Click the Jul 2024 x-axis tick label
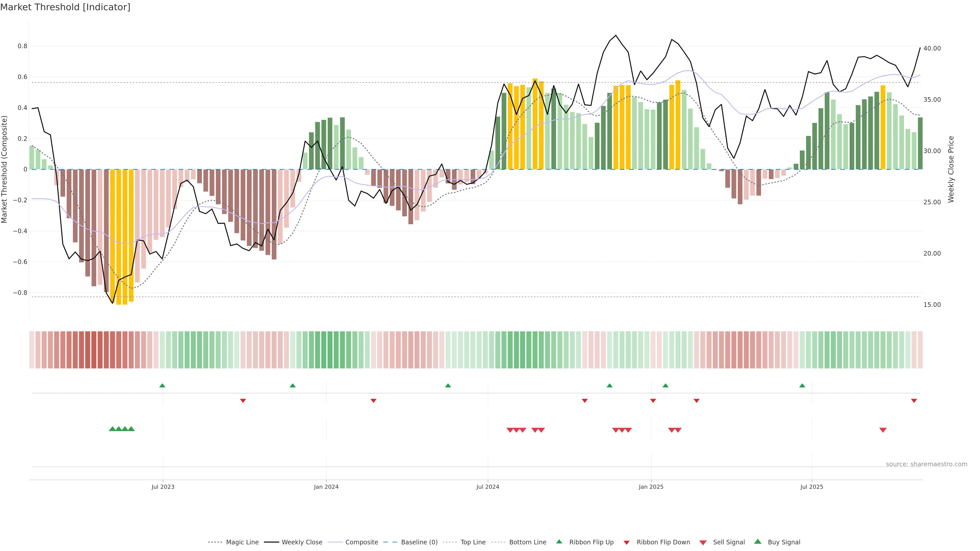Screen dimensions: 980x551 (488, 487)
